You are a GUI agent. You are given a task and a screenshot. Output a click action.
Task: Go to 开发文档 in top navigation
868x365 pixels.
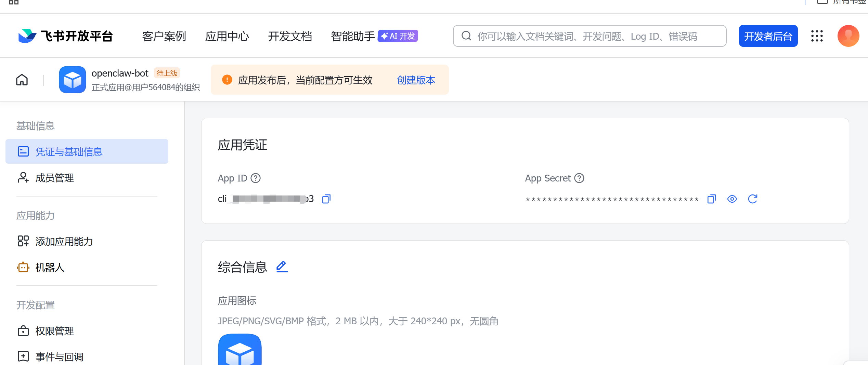coord(290,36)
